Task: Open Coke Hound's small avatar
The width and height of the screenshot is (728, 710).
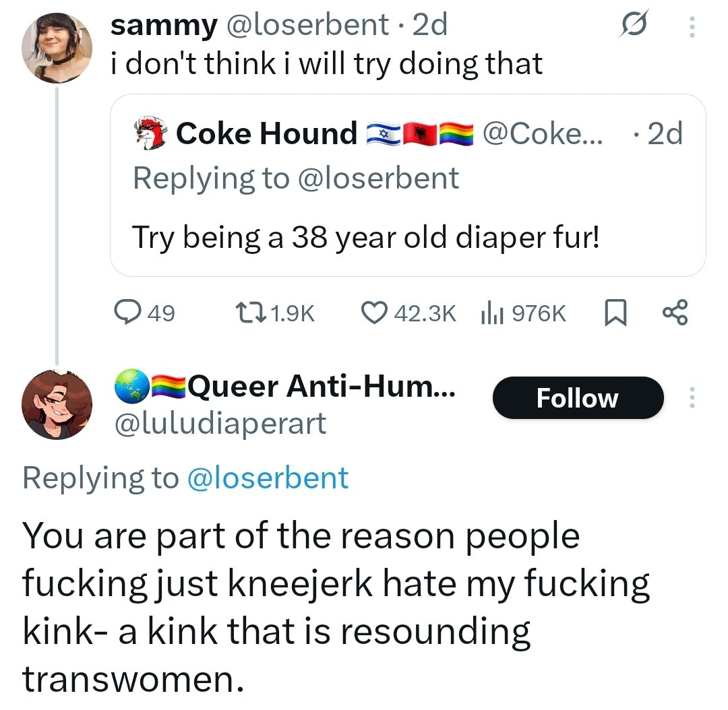Action: 150,133
